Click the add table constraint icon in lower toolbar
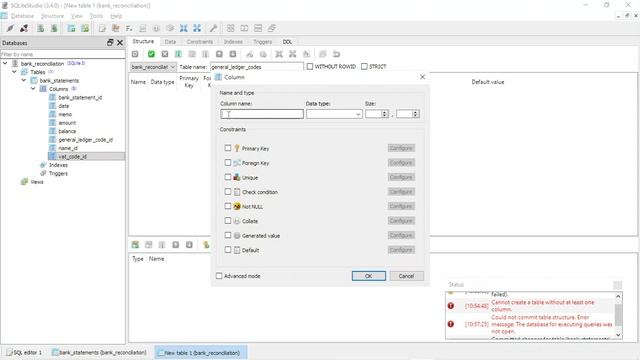Viewport: 640px width, 360px height. coord(135,244)
